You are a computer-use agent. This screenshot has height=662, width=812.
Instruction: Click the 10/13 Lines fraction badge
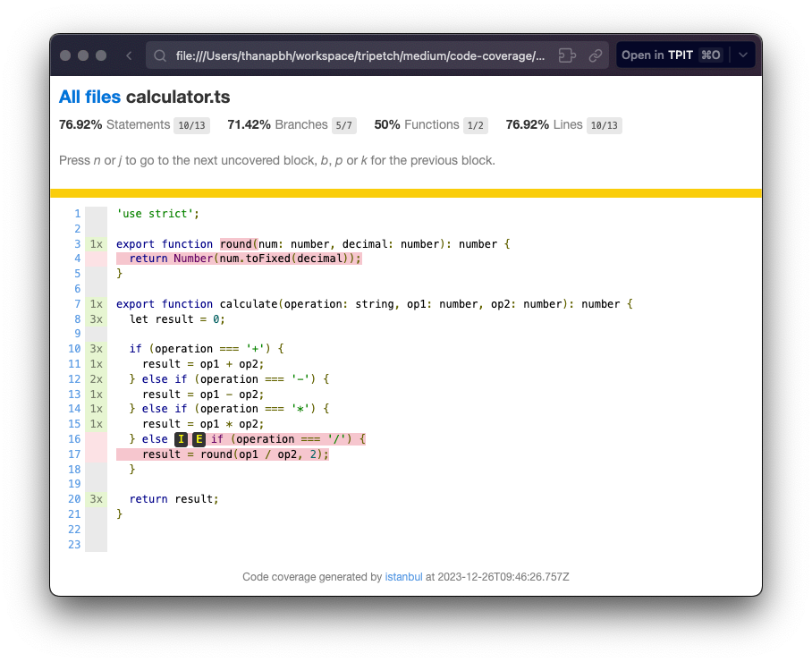[604, 125]
